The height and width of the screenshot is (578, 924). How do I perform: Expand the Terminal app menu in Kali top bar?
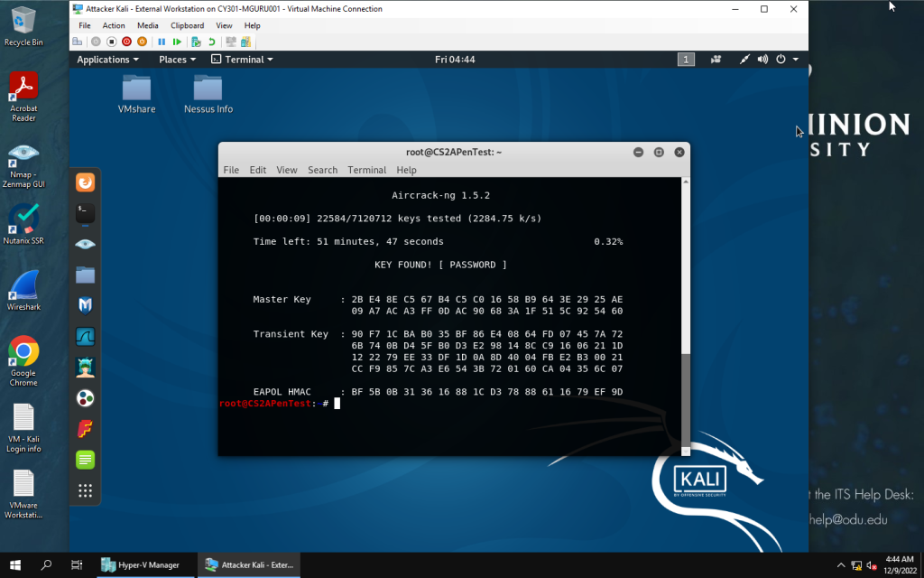pos(242,60)
